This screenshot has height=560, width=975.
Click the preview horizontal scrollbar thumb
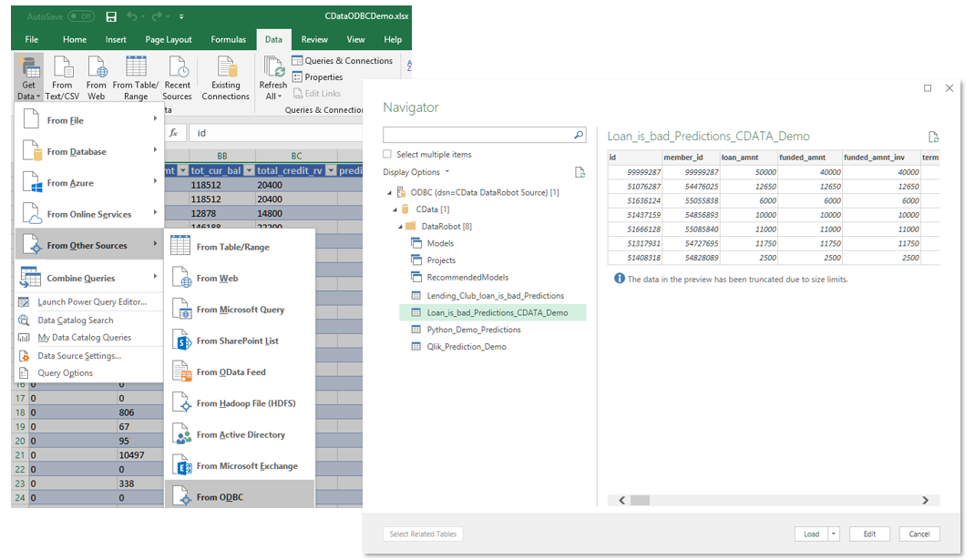click(640, 500)
